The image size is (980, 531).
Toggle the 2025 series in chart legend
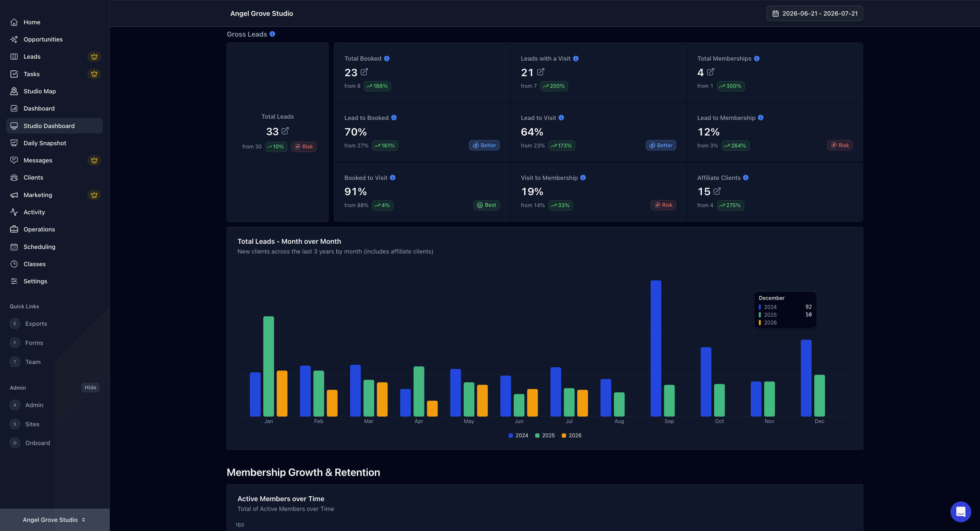pyautogui.click(x=545, y=435)
